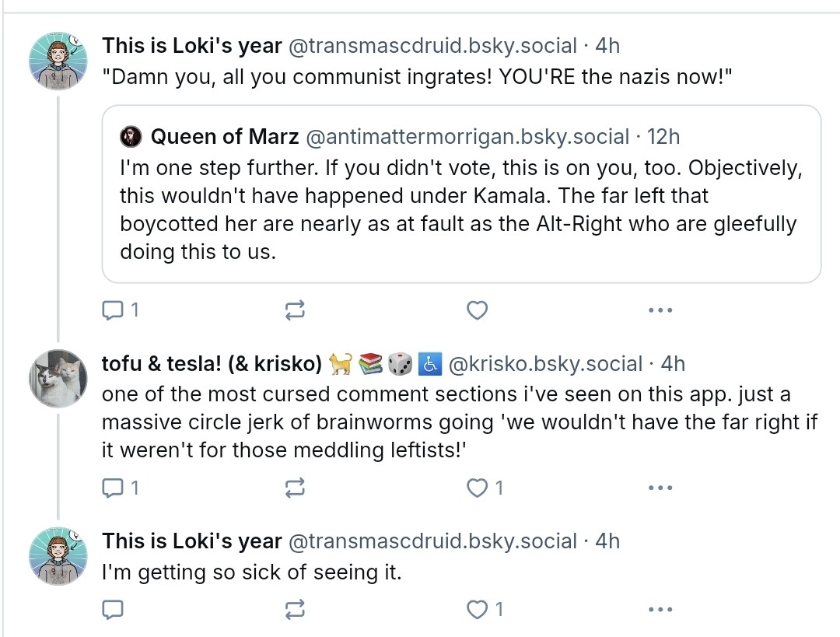This screenshot has height=637, width=840.
Task: Like krisko's cursed comment sections post
Action: pos(477,488)
